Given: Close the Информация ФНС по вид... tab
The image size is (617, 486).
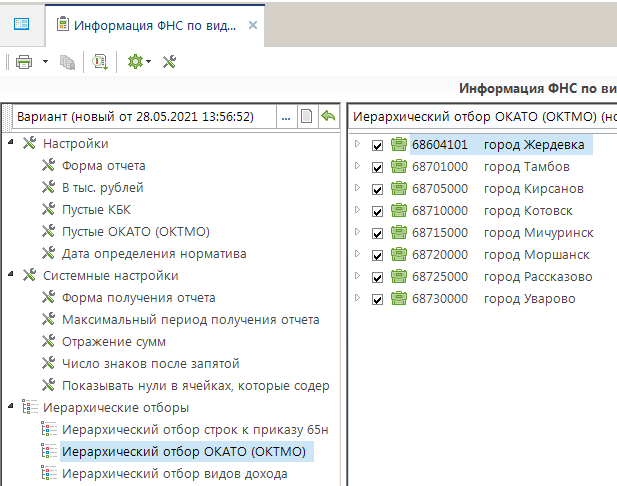Looking at the screenshot, I should click(x=253, y=25).
